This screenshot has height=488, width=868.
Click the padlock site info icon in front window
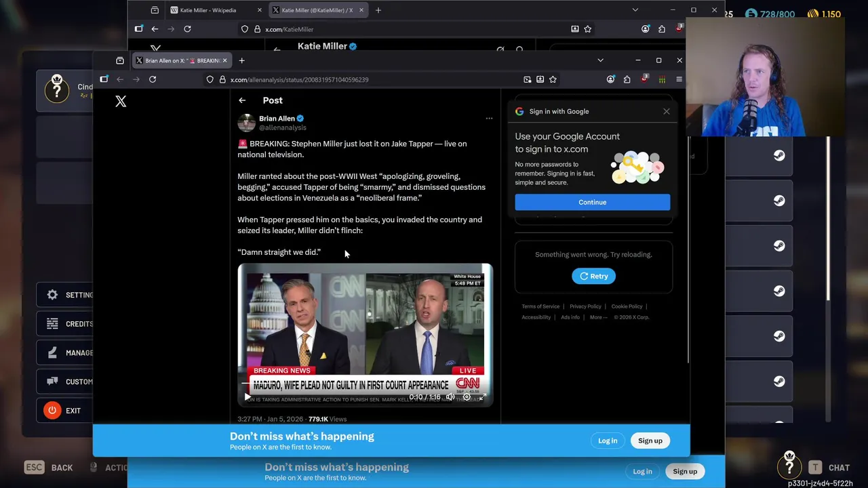pos(222,79)
